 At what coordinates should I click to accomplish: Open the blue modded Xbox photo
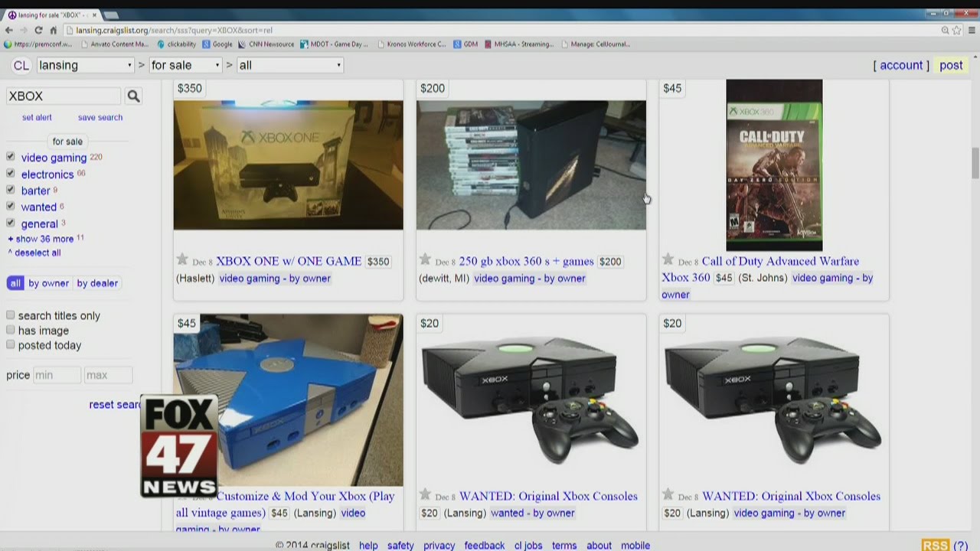click(288, 399)
